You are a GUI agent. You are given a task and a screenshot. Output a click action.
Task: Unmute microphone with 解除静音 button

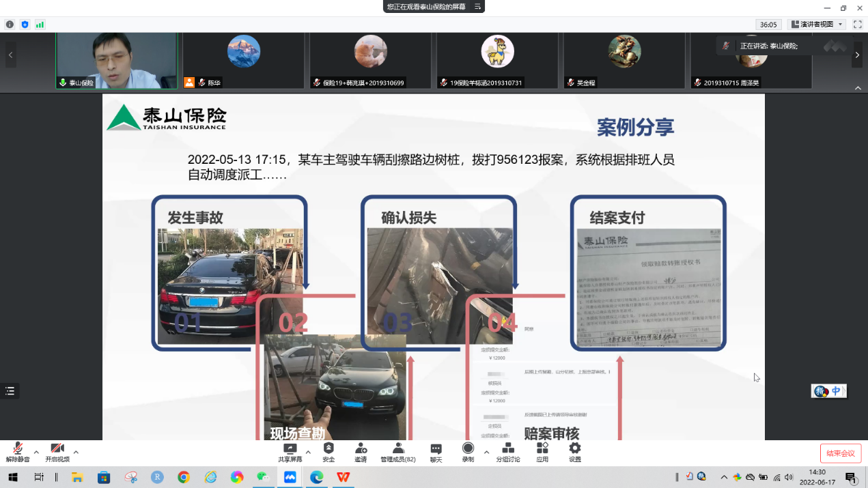pyautogui.click(x=18, y=452)
